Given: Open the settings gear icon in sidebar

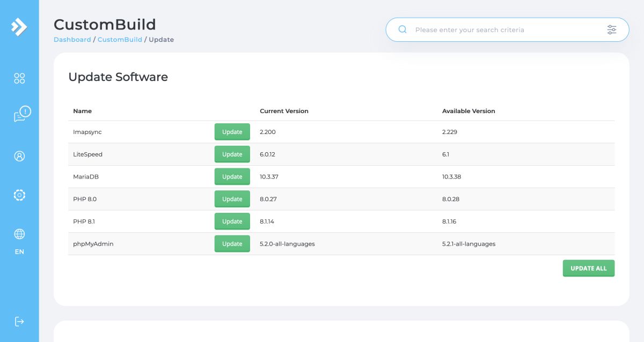Looking at the screenshot, I should [19, 195].
